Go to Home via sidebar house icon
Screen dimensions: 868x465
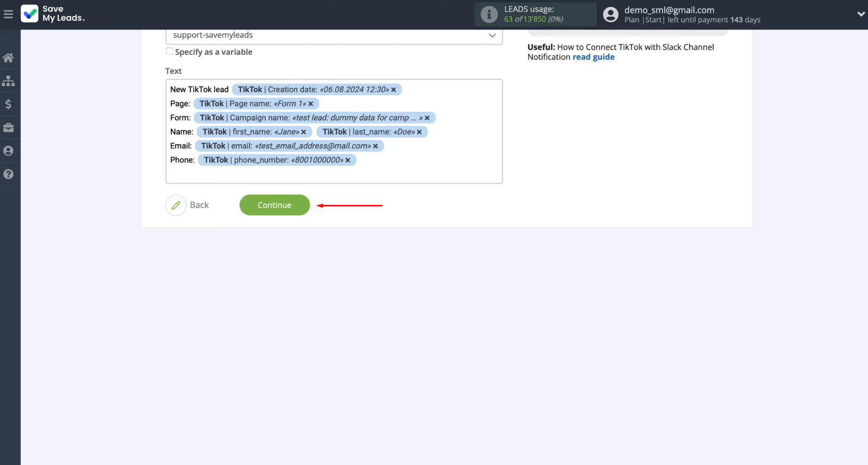point(8,57)
